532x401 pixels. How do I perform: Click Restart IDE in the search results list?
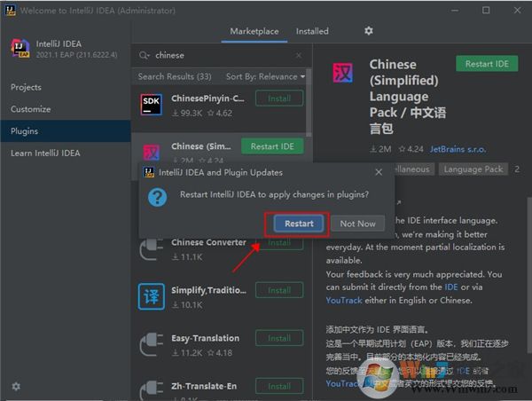[272, 146]
